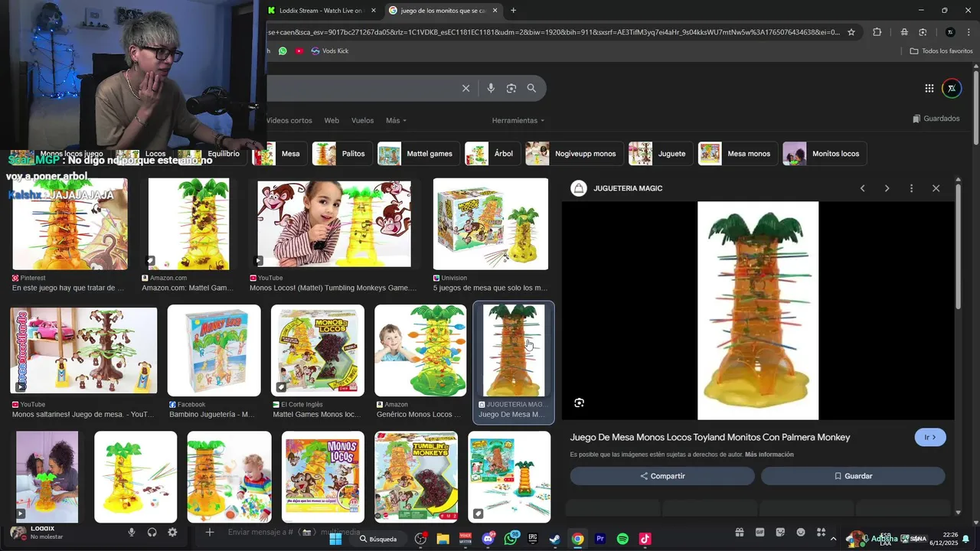
Task: Start a voice search with the microphone icon
Action: coord(491,88)
